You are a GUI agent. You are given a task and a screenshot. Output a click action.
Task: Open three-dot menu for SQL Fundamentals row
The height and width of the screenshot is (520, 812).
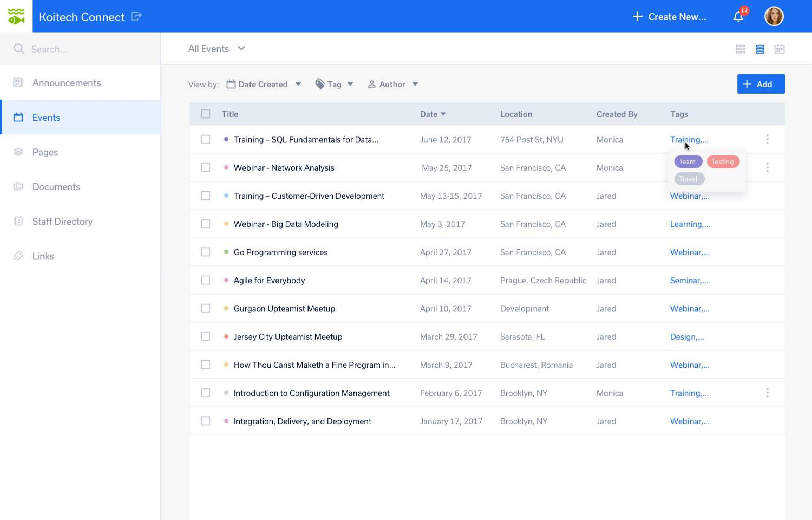(767, 139)
